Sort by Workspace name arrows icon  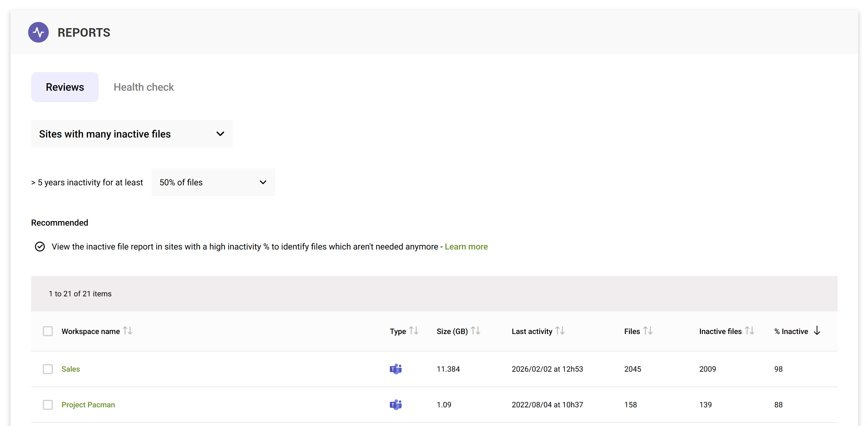pyautogui.click(x=127, y=330)
